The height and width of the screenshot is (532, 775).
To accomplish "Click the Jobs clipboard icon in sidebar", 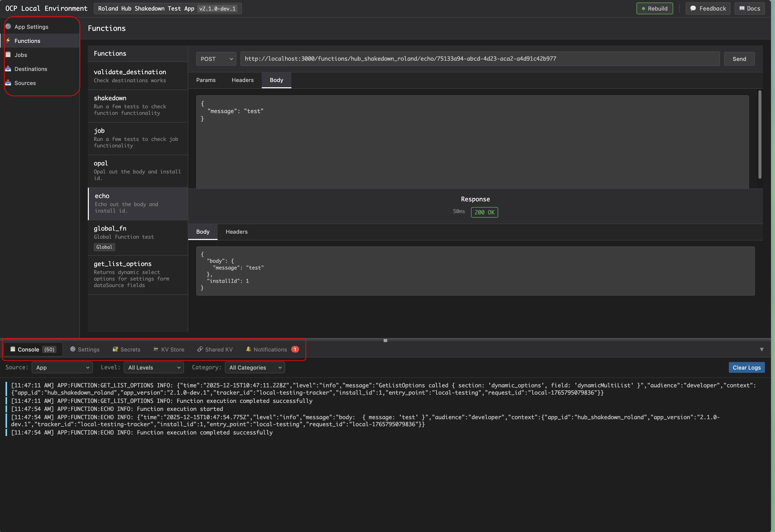I will tap(8, 55).
